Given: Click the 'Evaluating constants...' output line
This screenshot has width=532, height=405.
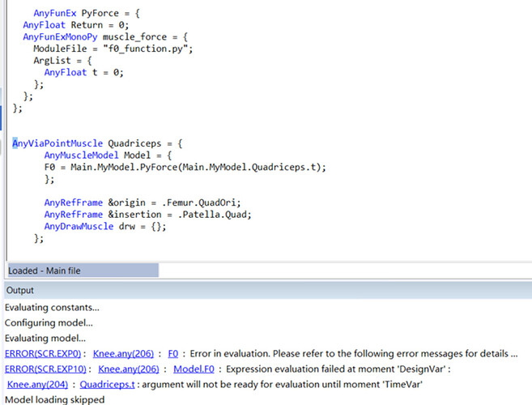Looking at the screenshot, I should 52,308.
